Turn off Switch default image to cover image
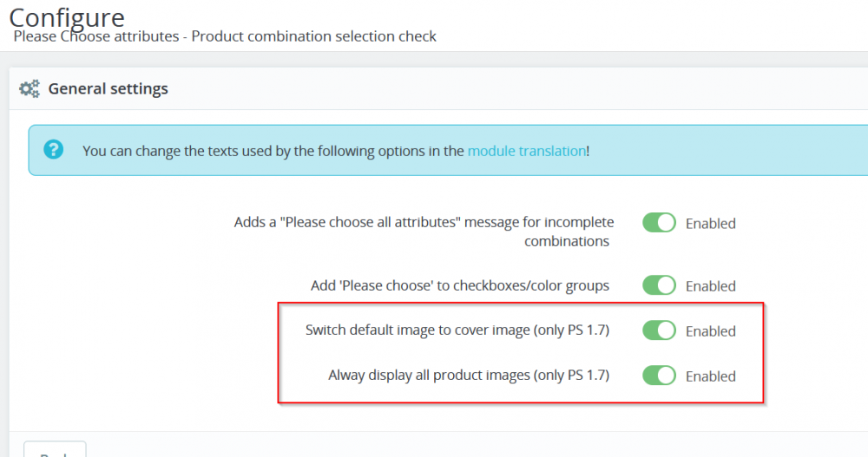This screenshot has height=457, width=868. pos(659,330)
